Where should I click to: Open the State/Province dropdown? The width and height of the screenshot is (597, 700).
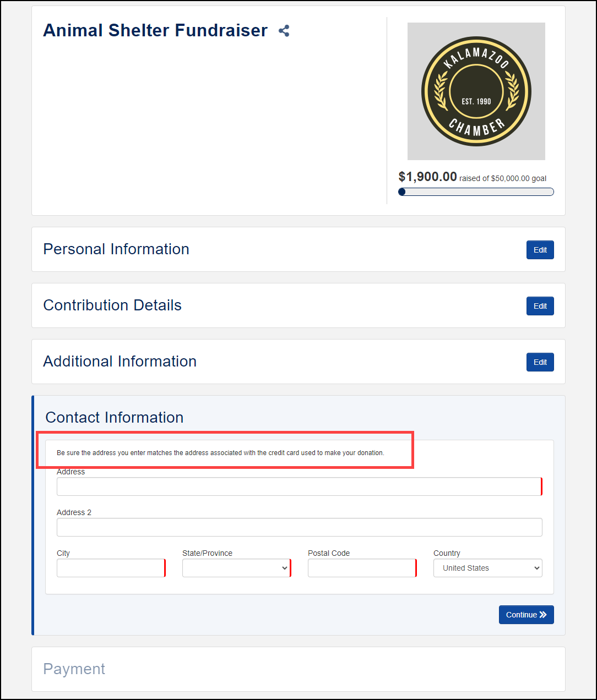(237, 568)
